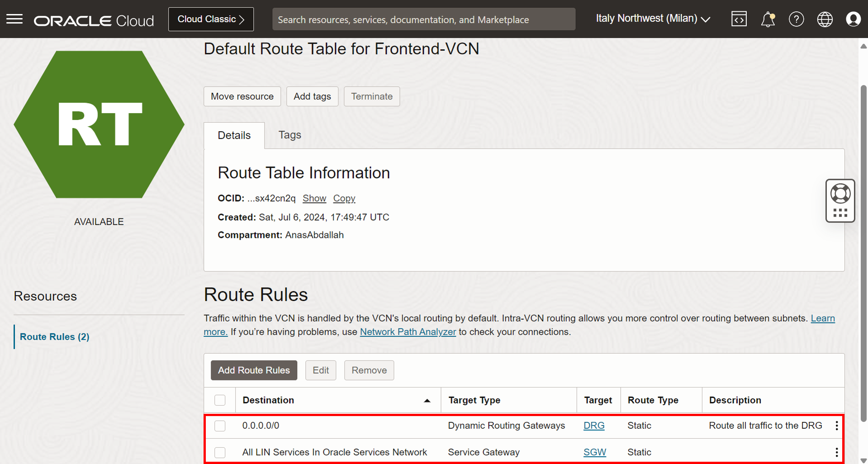Click the Terminate button
868x464 pixels.
pos(372,96)
